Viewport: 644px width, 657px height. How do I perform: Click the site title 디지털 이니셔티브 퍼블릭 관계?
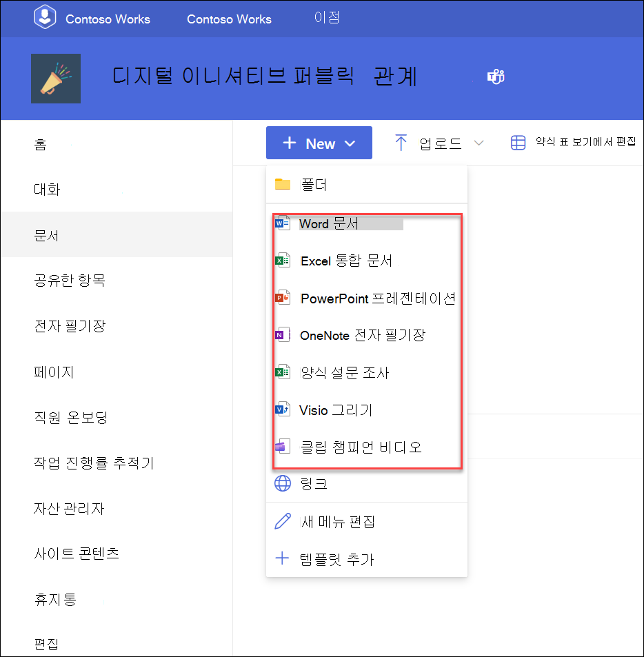[265, 77]
